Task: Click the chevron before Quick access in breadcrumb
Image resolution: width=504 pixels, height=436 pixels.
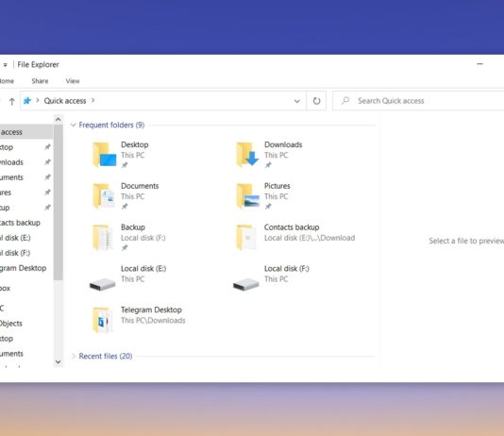Action: (38, 100)
